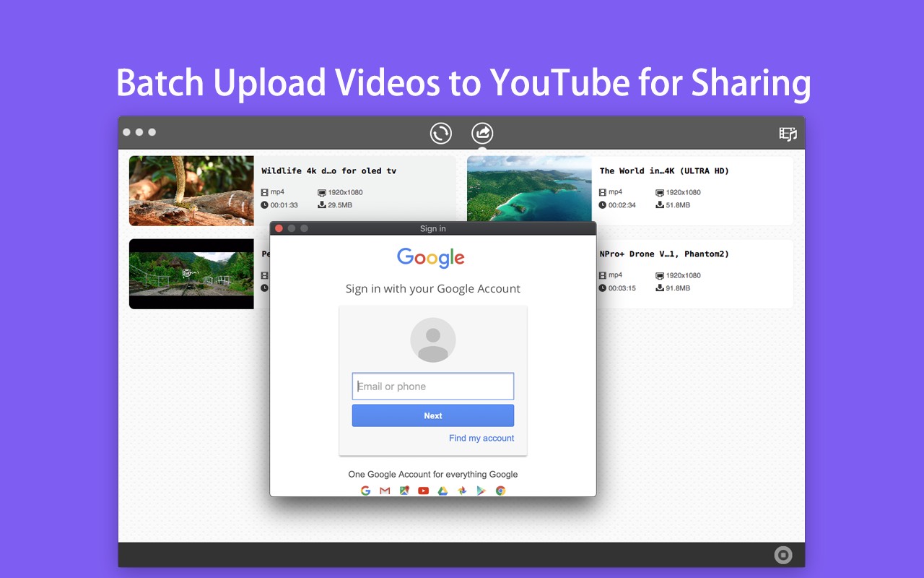Viewport: 924px width, 578px height.
Task: Click the title 'NPro+ Drone V…1, Phantom2)'
Action: click(x=664, y=254)
